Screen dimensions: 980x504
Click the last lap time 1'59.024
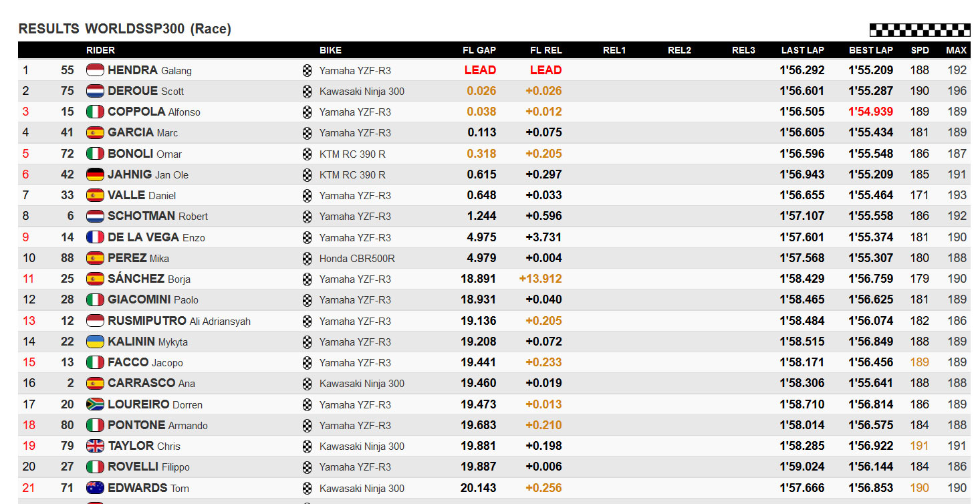802,467
